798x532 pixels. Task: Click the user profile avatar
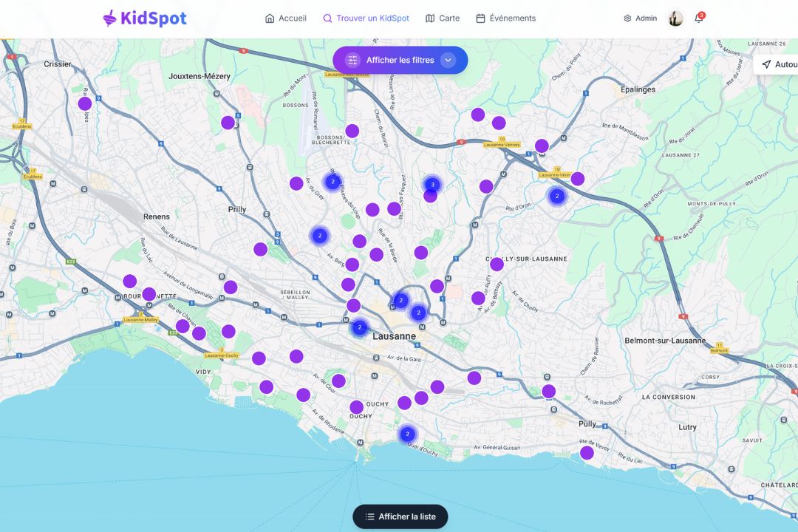coord(675,18)
